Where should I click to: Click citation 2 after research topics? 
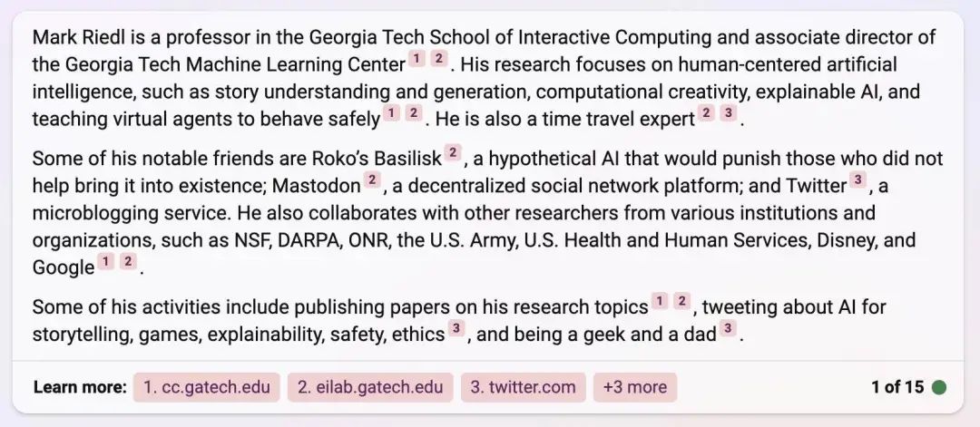681,302
